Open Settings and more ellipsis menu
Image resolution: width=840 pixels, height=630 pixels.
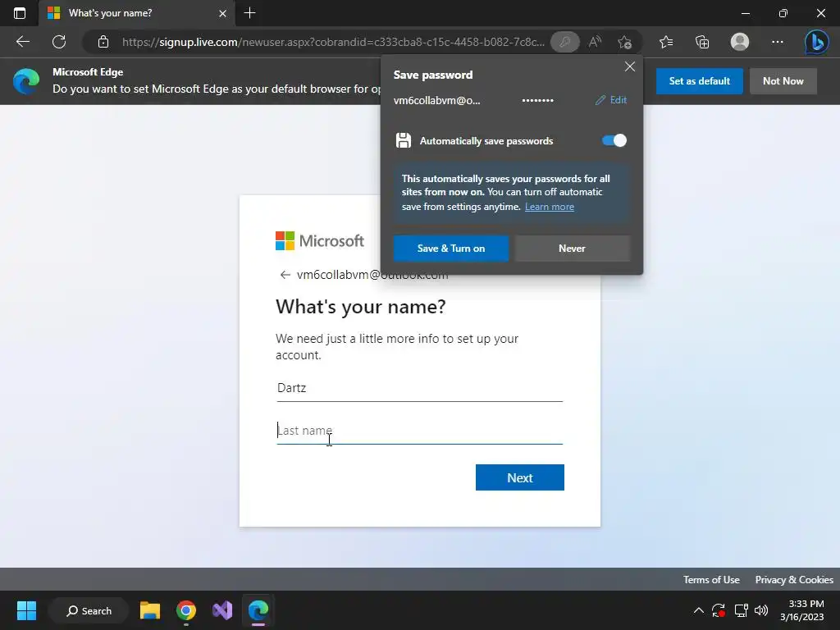778,42
